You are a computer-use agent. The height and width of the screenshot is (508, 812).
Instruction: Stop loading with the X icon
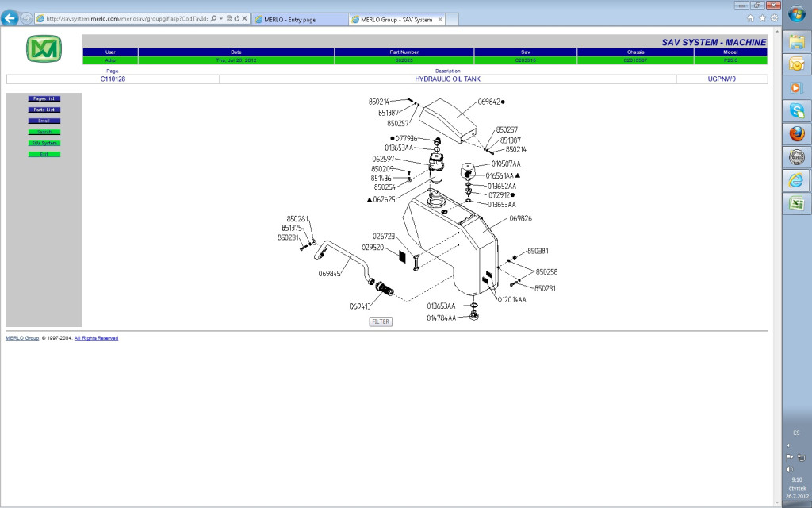pyautogui.click(x=244, y=19)
